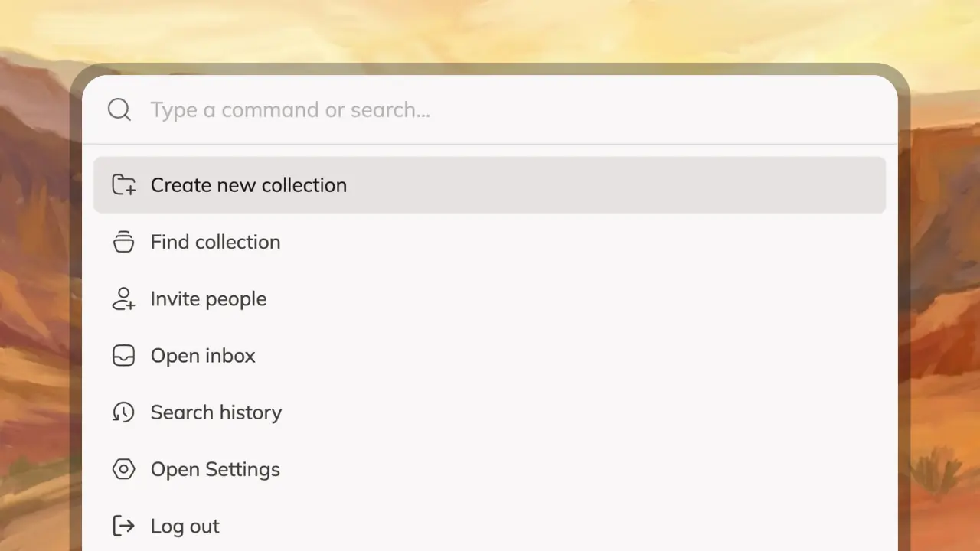Select the Search history command
Image resolution: width=980 pixels, height=551 pixels.
coord(489,412)
